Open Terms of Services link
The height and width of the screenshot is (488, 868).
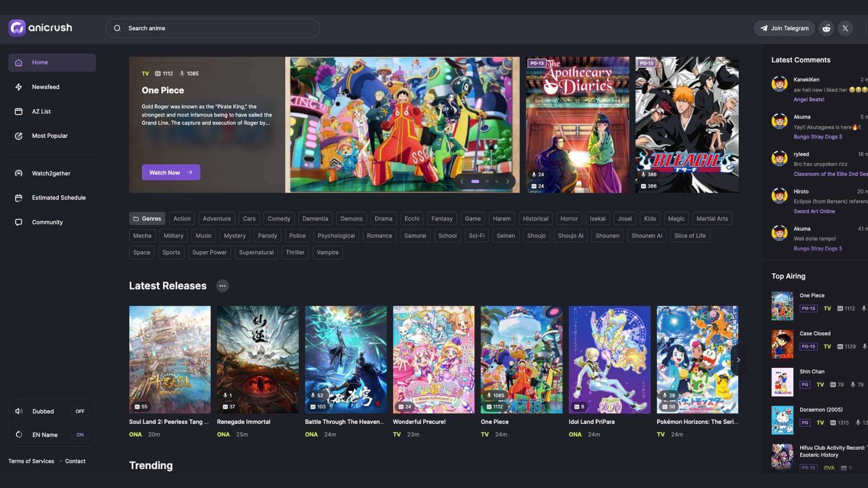coord(31,461)
